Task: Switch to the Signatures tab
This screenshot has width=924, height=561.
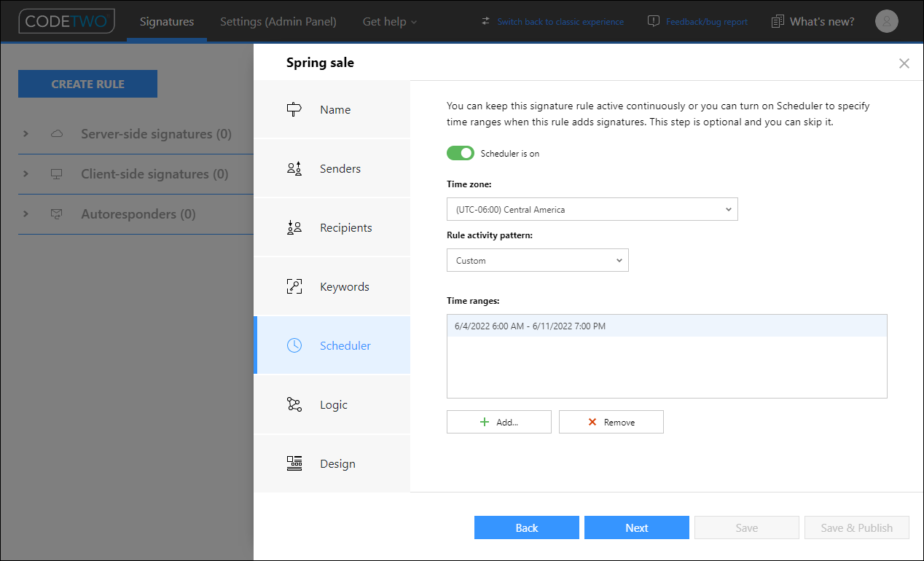Action: (x=167, y=21)
